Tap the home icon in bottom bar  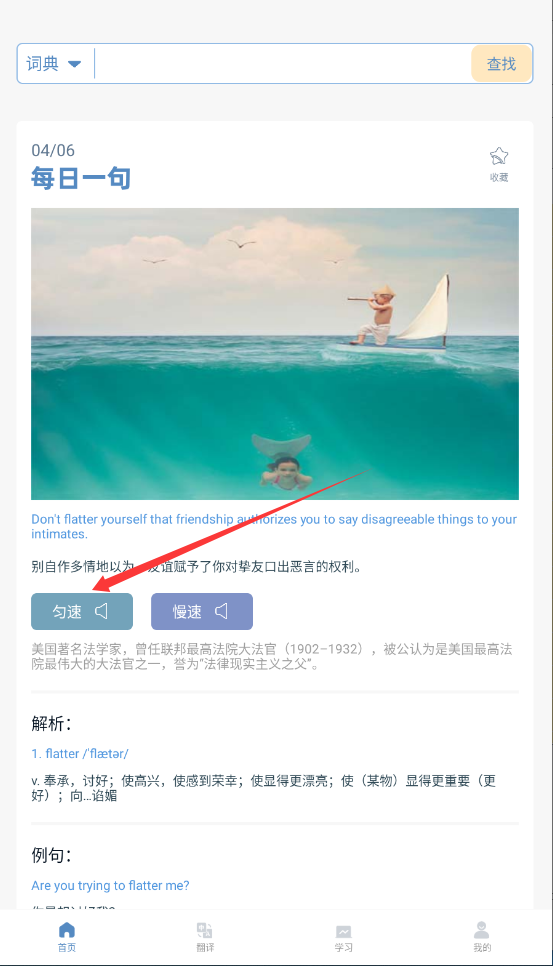pos(67,930)
